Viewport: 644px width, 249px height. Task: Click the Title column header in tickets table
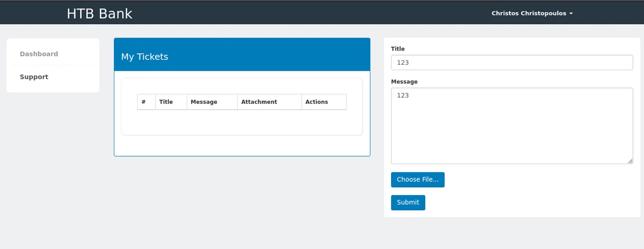point(166,102)
